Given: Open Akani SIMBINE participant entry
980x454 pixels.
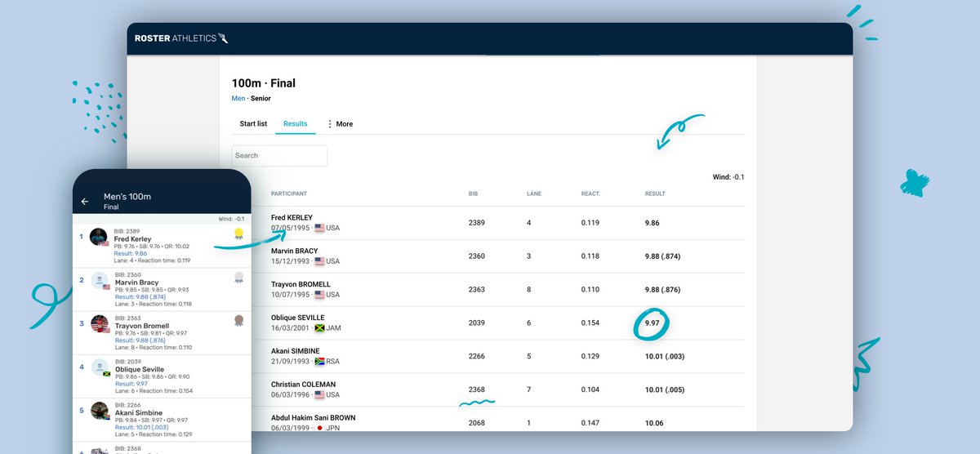Looking at the screenshot, I should [x=296, y=351].
